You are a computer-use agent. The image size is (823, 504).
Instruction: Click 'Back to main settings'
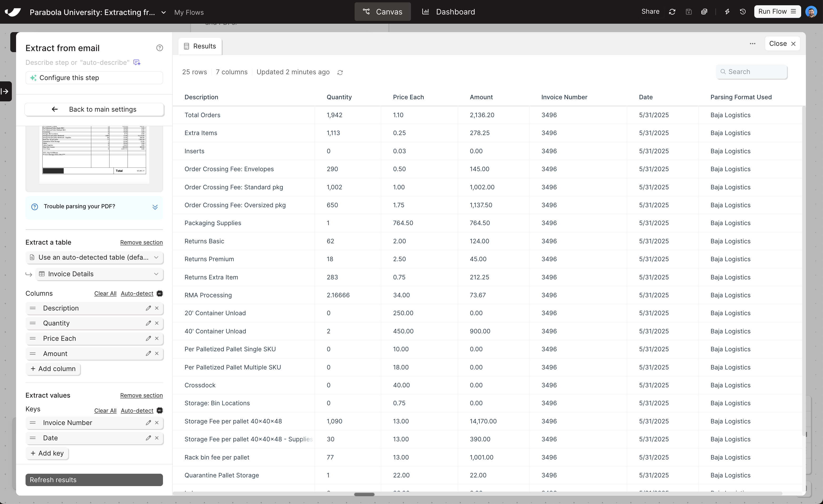pos(95,109)
